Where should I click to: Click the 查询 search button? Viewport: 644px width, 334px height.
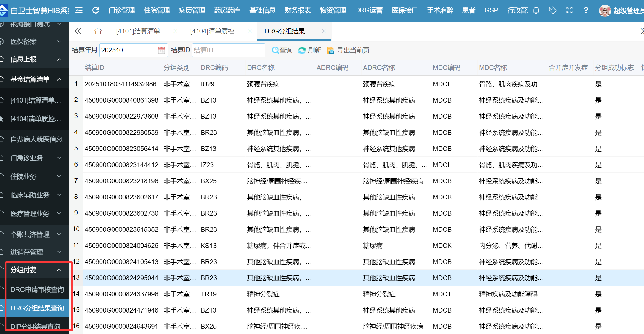point(282,50)
